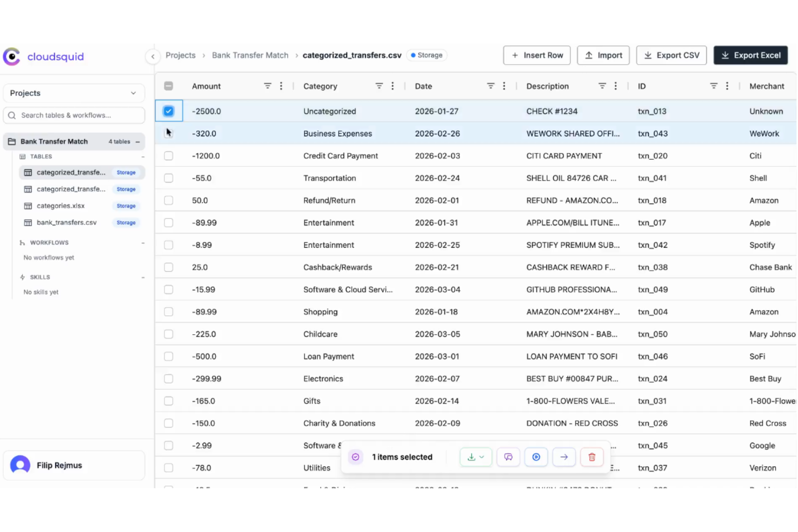Click the Import button

point(603,55)
